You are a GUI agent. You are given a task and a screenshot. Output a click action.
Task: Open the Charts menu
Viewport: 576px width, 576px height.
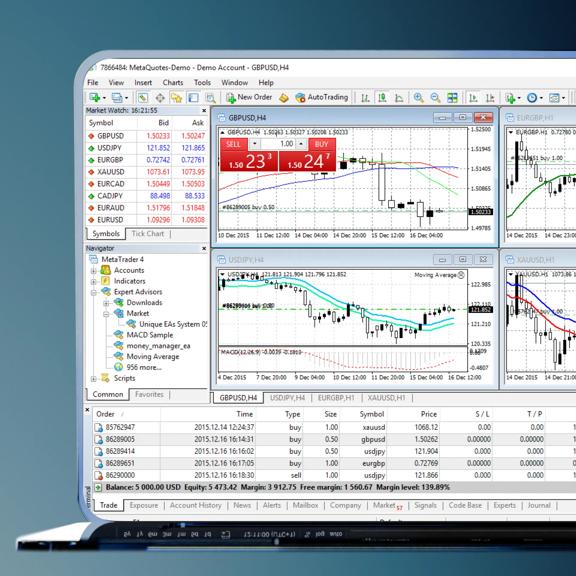[x=173, y=83]
